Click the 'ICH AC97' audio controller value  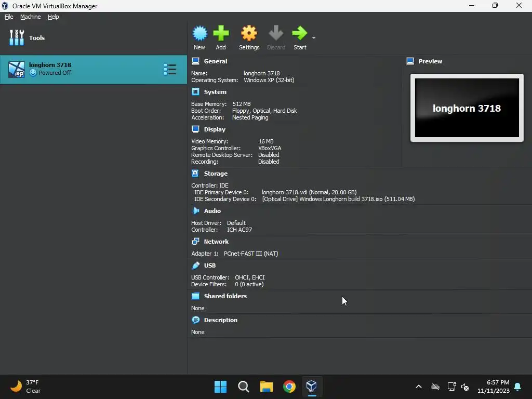240,230
